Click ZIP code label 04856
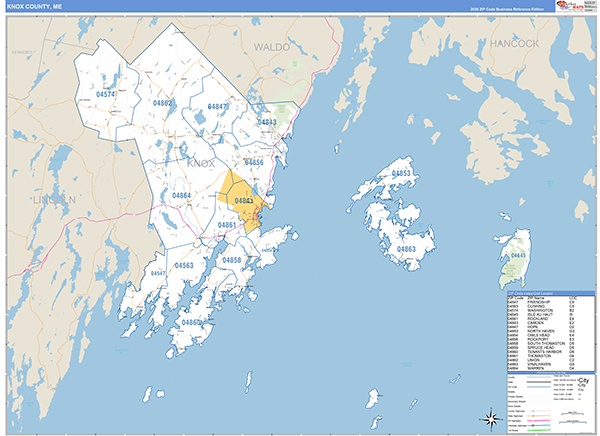Image resolution: width=600 pixels, height=436 pixels. coord(254,162)
